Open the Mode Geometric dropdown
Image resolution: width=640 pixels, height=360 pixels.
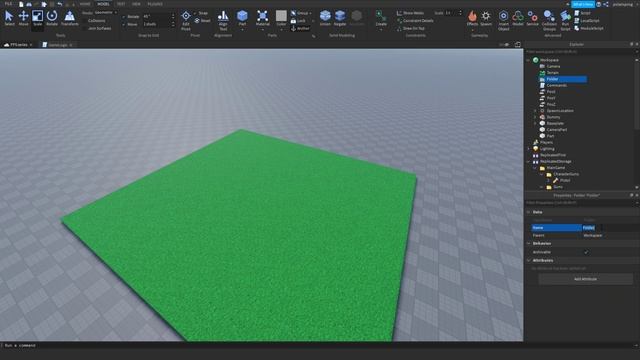coord(105,13)
